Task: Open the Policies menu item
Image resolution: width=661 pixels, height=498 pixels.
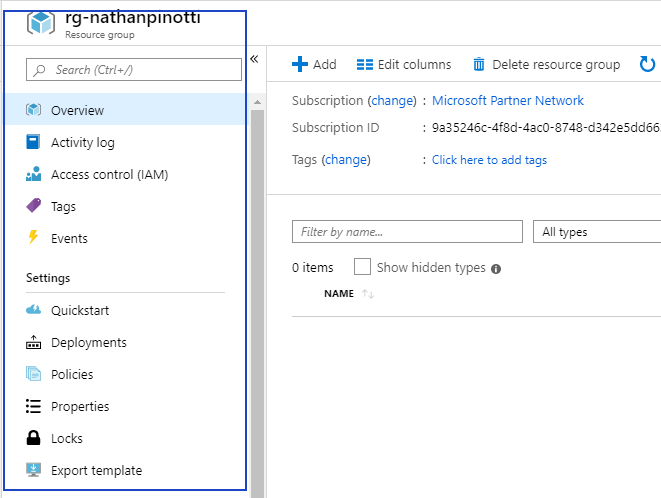Action: tap(125, 374)
